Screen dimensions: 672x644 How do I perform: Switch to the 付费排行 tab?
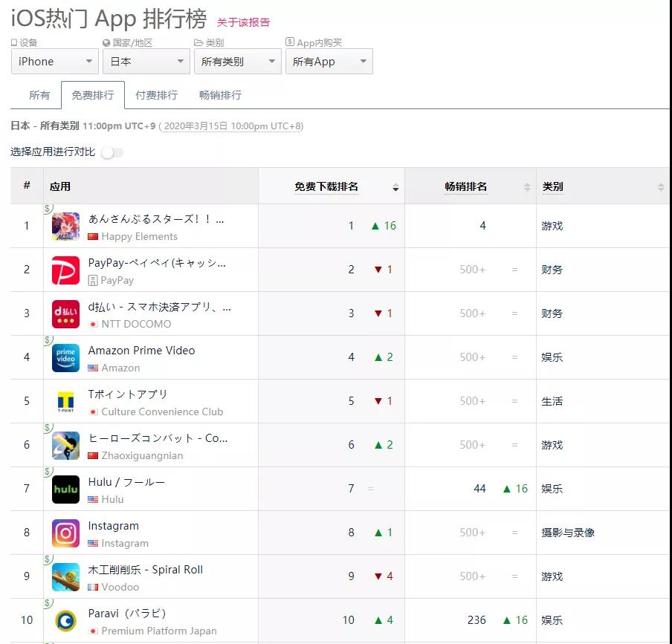point(155,95)
